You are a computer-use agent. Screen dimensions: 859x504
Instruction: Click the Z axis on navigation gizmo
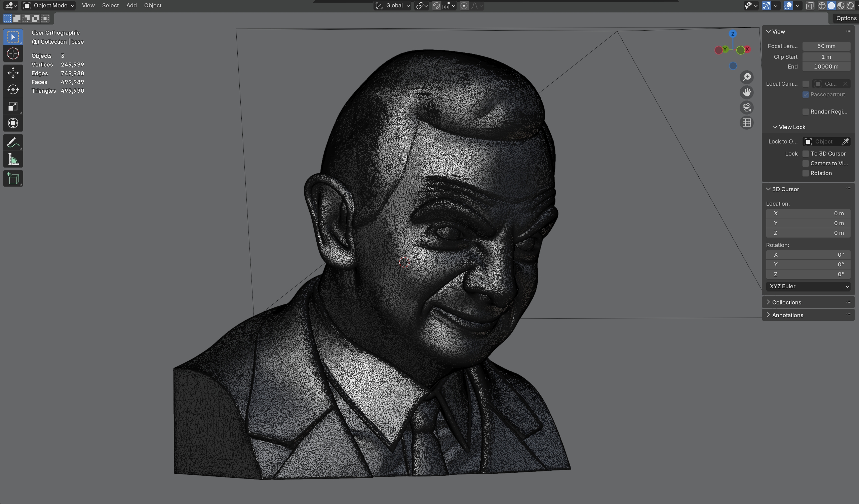point(733,34)
